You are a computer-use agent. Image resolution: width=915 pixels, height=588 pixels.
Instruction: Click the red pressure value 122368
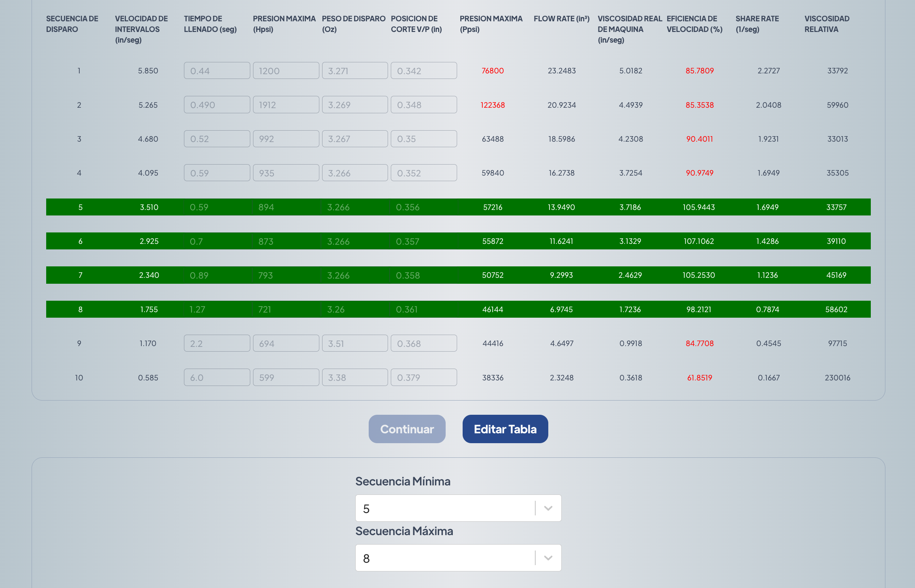(493, 105)
